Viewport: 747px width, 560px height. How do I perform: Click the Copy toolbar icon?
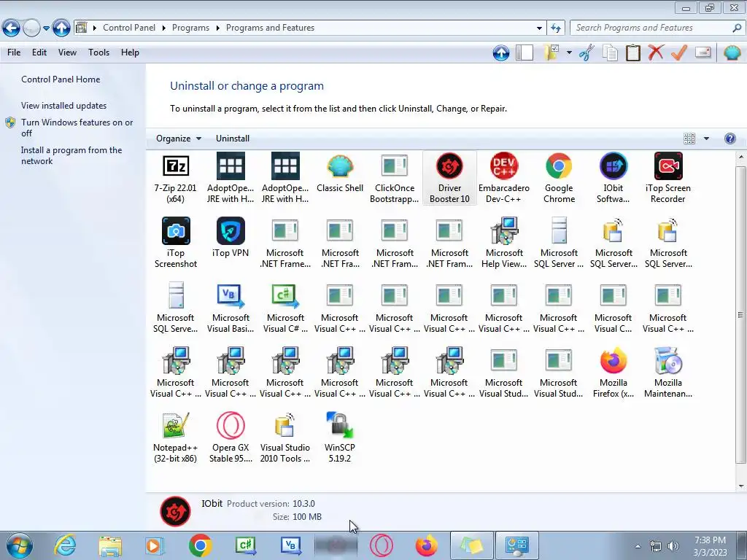click(610, 52)
